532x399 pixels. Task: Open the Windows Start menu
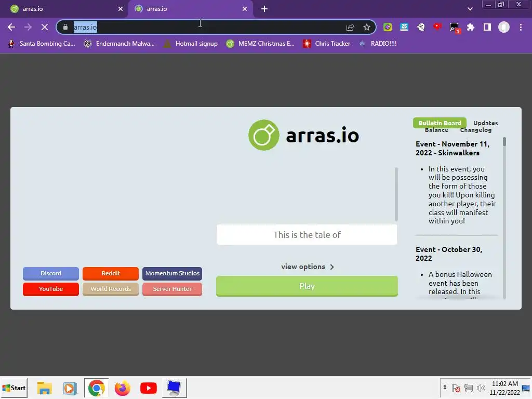click(x=14, y=388)
